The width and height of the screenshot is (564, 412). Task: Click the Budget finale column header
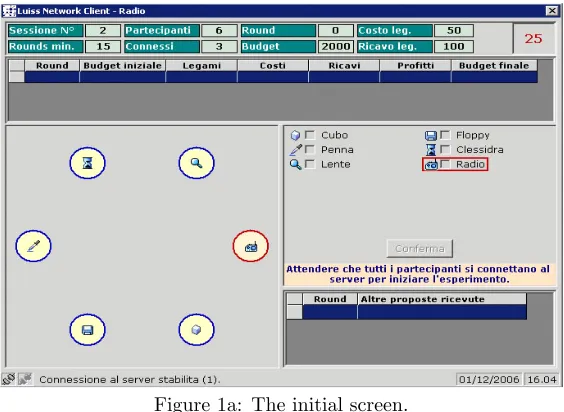(x=494, y=65)
